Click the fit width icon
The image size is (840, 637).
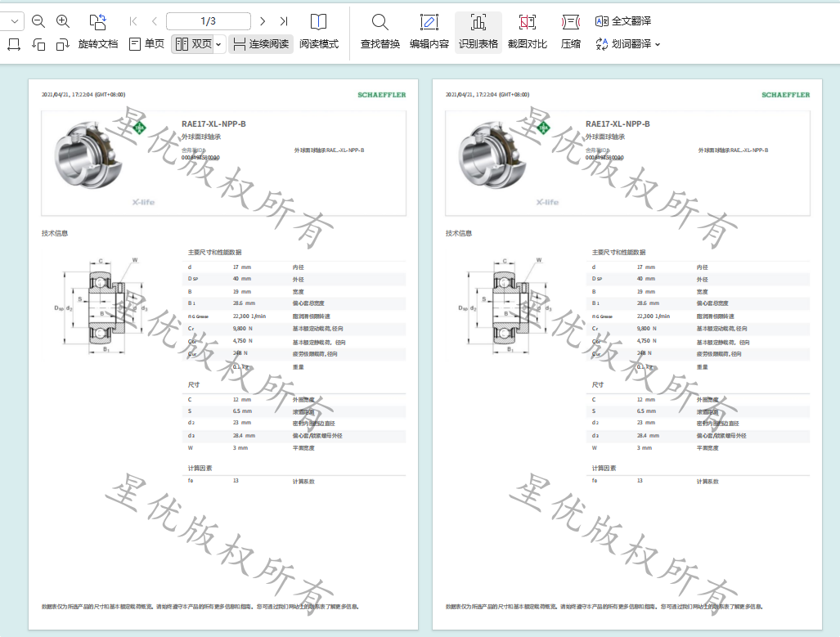14,44
